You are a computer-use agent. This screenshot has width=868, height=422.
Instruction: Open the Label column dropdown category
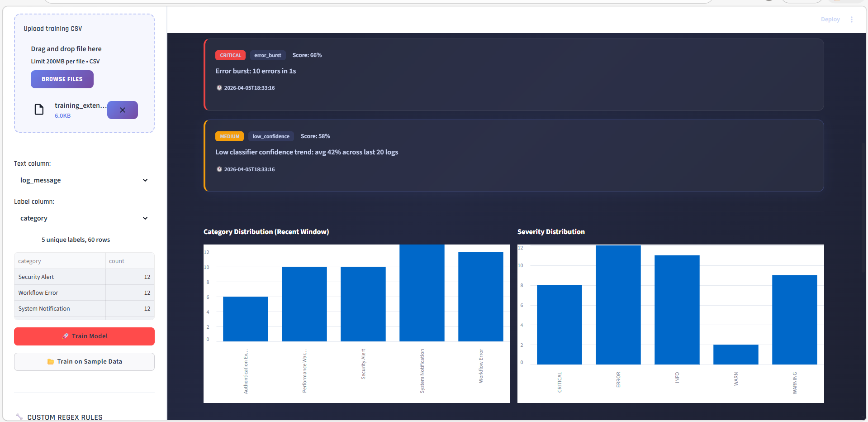pos(84,218)
